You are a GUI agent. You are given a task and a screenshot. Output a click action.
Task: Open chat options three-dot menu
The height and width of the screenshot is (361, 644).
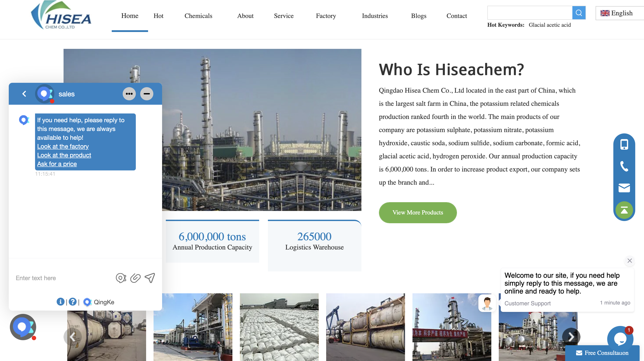click(129, 94)
